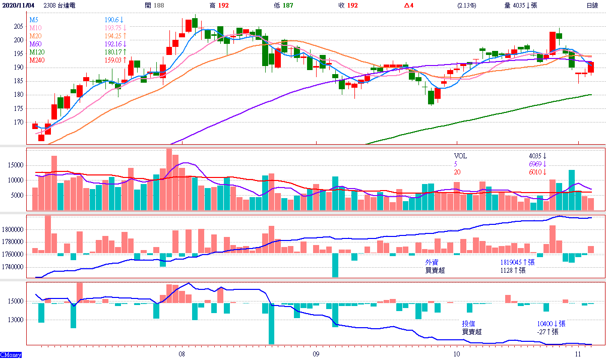Image resolution: width=606 pixels, height=364 pixels.
Task: Click the 日線 daily chart label
Action: [592, 5]
